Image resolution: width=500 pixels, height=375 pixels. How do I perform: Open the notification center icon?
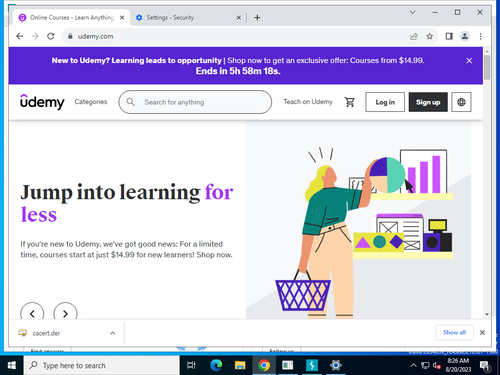pyautogui.click(x=485, y=366)
